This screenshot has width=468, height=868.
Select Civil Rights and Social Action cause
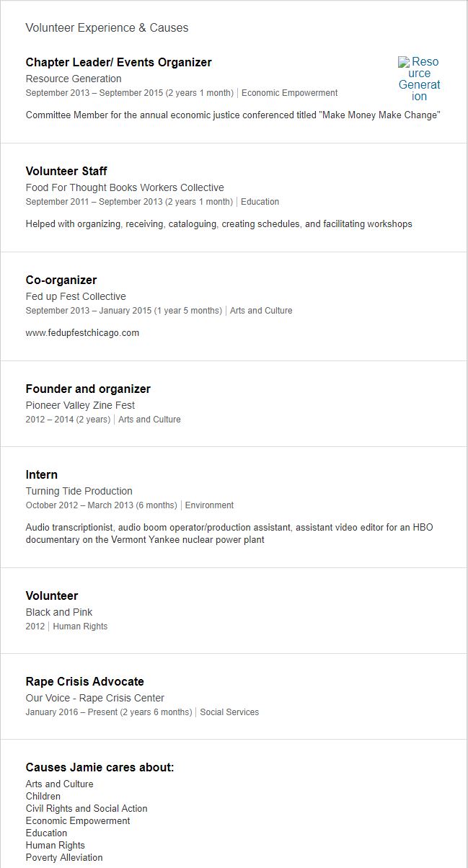pos(87,809)
